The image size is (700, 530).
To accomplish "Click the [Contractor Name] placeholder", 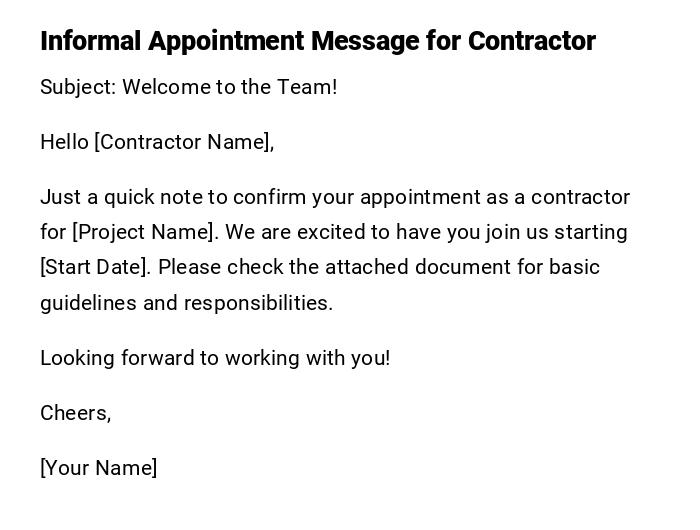I will point(182,142).
